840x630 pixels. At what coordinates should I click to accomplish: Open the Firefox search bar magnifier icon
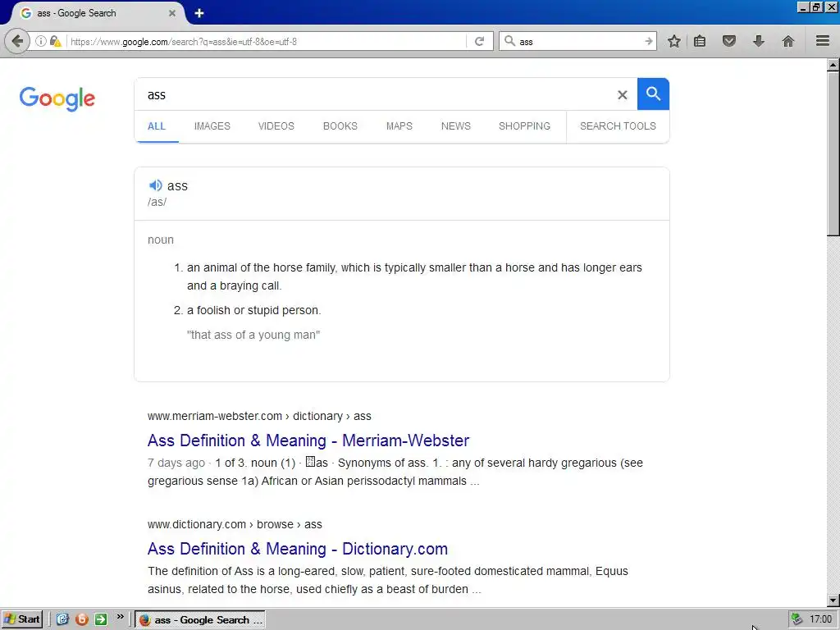tap(509, 41)
